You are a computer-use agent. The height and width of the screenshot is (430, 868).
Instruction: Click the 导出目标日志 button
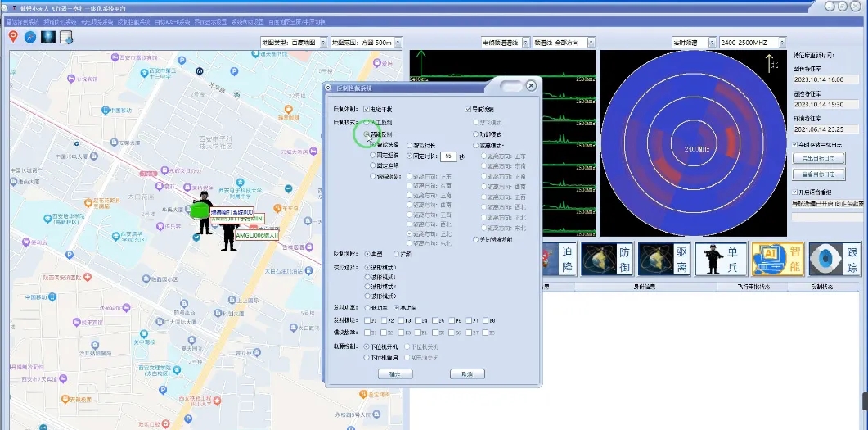pyautogui.click(x=818, y=158)
